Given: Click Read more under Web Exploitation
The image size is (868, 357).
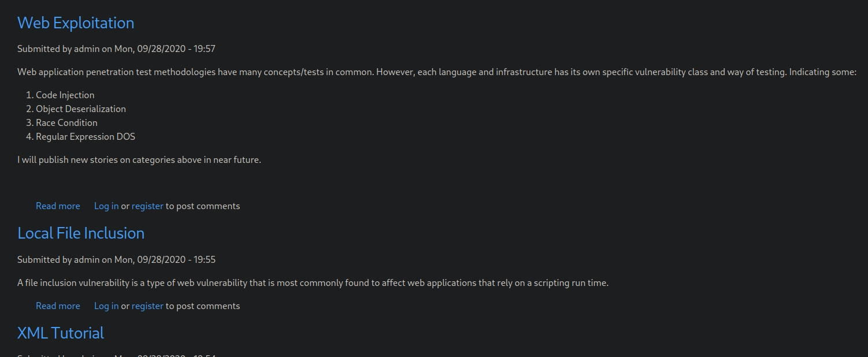Looking at the screenshot, I should coord(58,206).
